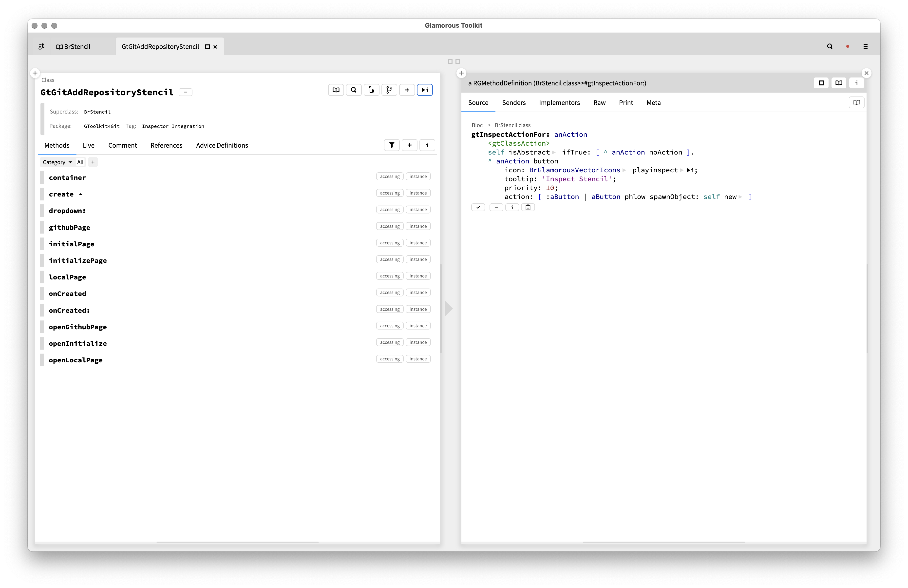908x588 pixels.
Task: Save method with checkmark button
Action: (x=478, y=207)
